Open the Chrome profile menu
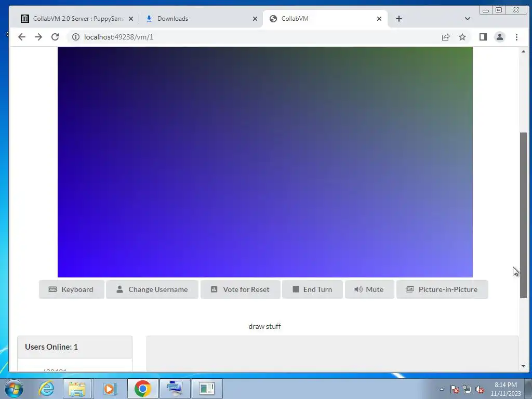This screenshot has width=532, height=399. 500,37
